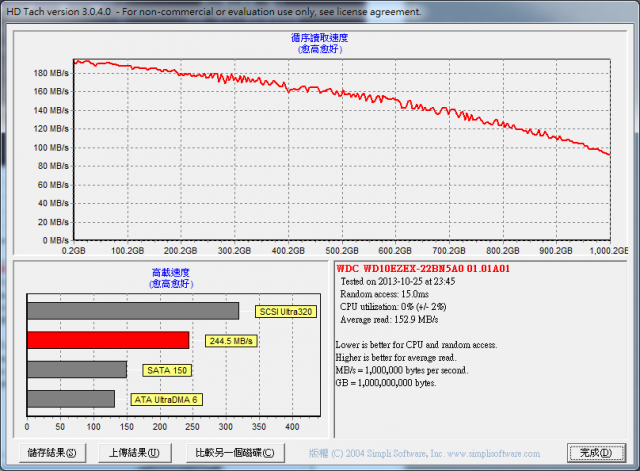This screenshot has width=640, height=471.
Task: Click the SCSI Ultra320 yellow label
Action: [x=286, y=312]
